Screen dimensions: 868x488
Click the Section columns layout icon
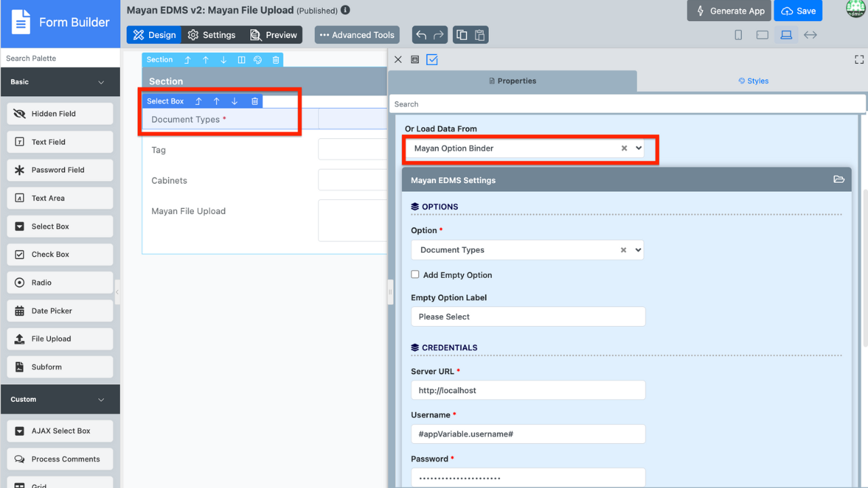[x=241, y=60]
